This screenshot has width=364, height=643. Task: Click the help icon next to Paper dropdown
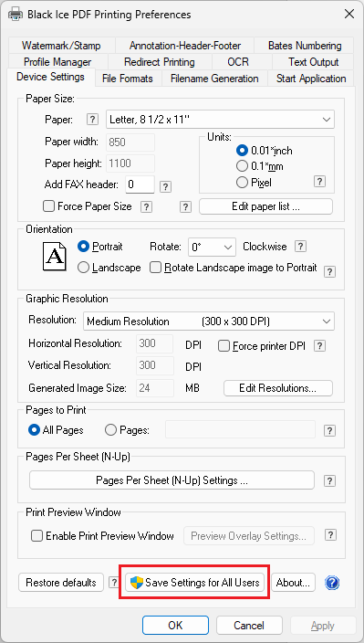coord(93,120)
